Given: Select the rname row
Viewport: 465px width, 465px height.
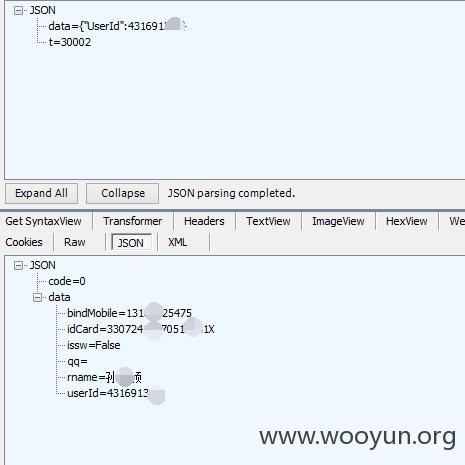Looking at the screenshot, I should 104,378.
